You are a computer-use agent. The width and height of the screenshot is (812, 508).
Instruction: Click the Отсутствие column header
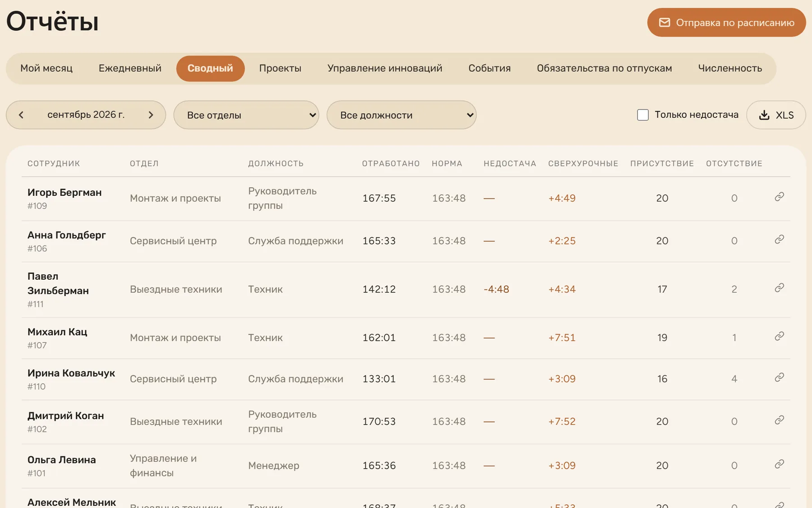point(734,163)
